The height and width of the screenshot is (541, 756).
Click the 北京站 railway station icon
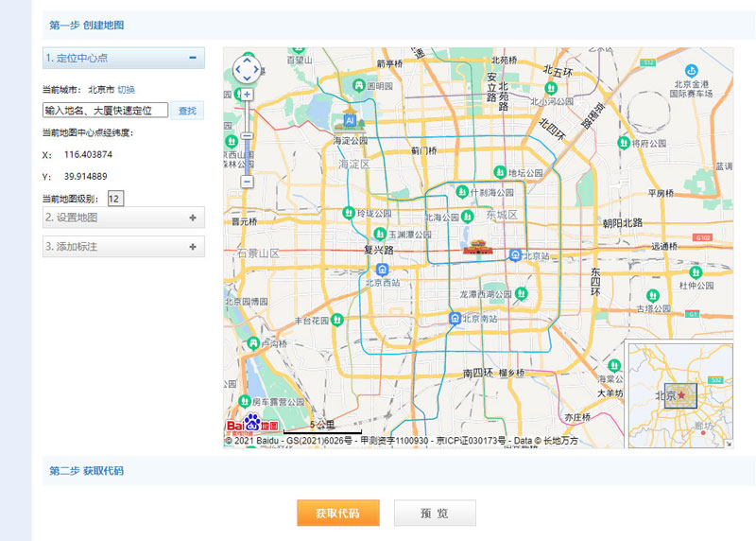[515, 255]
